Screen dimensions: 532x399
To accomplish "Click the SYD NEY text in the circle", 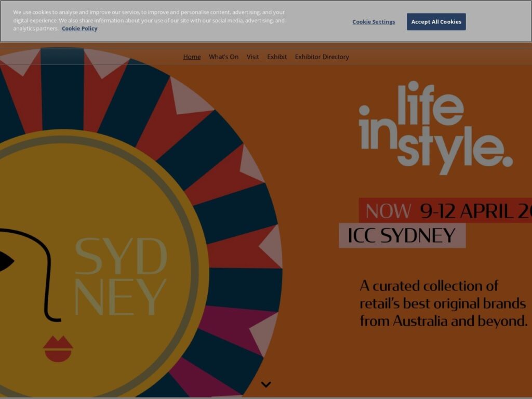I will pyautogui.click(x=121, y=276).
